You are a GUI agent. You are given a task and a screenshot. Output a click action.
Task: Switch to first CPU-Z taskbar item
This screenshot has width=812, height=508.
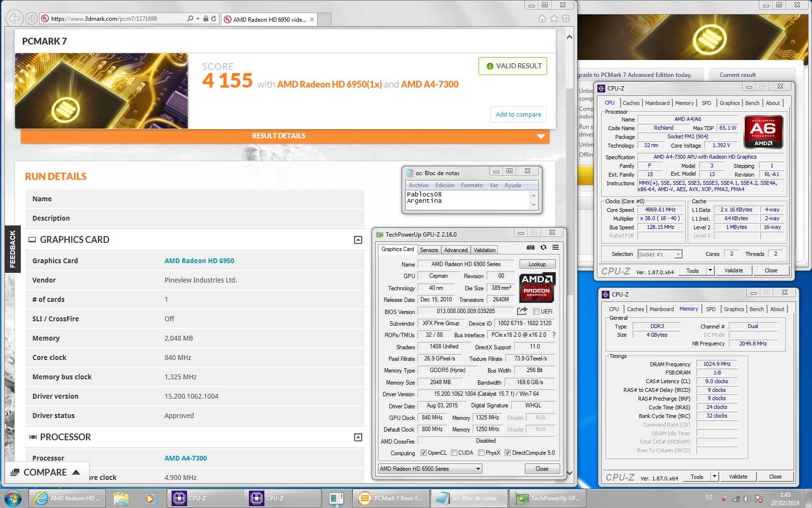point(205,498)
